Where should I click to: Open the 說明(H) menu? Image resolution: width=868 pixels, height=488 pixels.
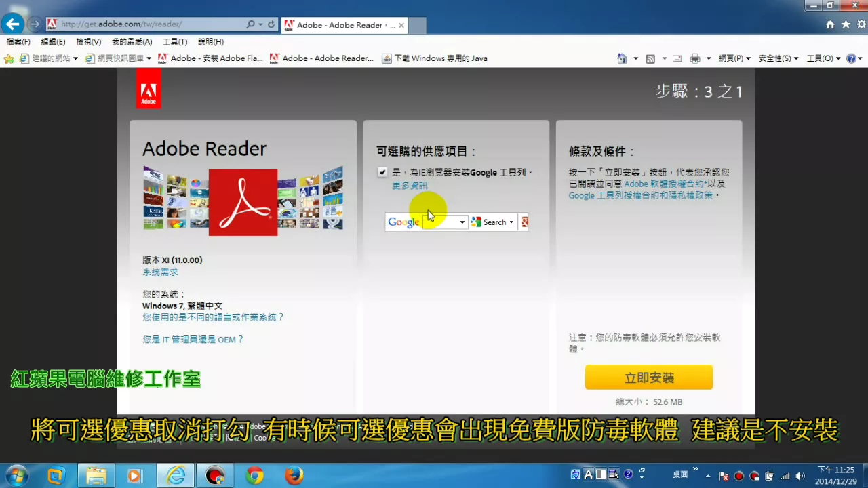pos(211,42)
